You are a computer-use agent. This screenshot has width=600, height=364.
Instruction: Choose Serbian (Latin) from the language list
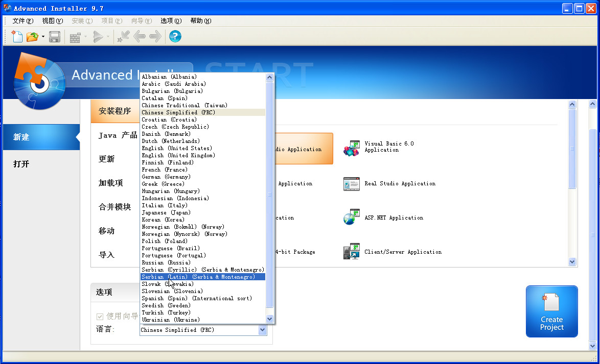(203, 277)
